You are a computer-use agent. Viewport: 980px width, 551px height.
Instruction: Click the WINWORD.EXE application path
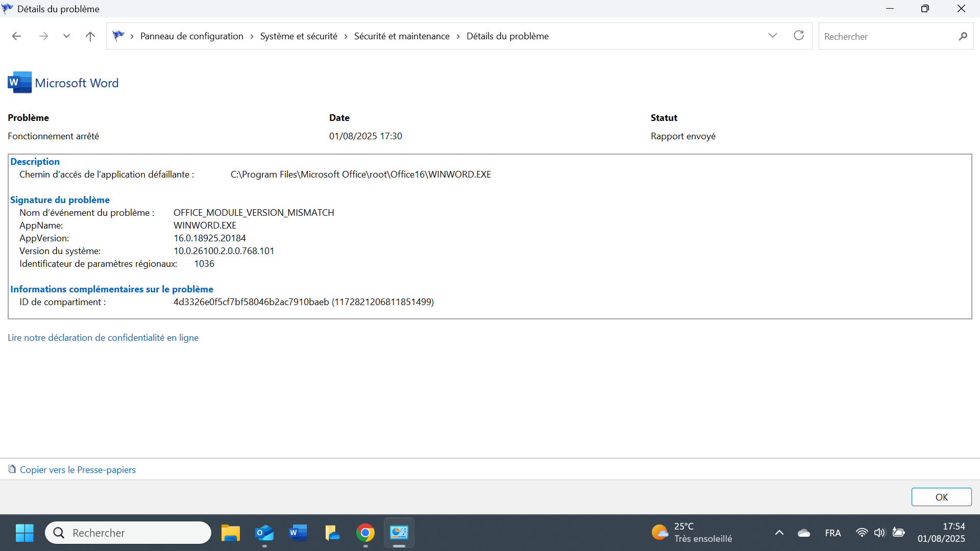(x=360, y=174)
